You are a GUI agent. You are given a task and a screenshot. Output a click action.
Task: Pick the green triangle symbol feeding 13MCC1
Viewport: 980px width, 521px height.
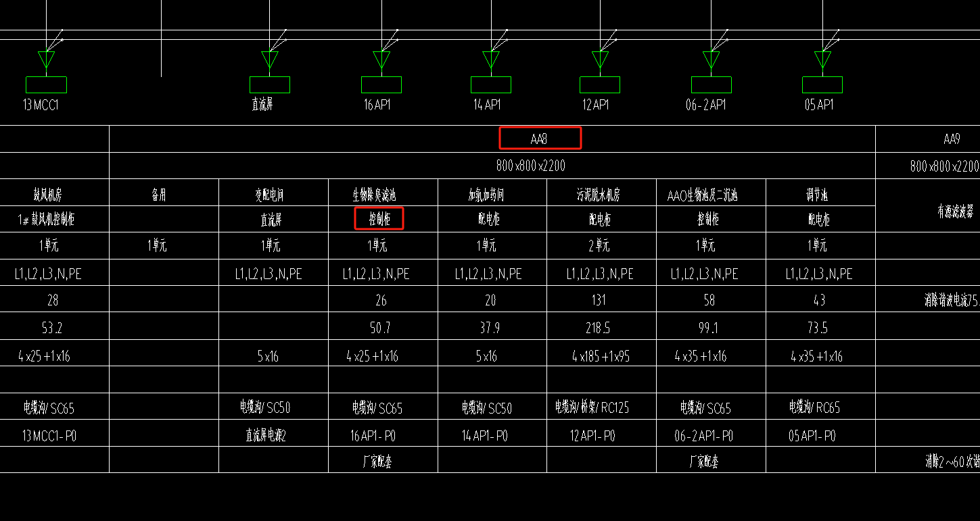tap(46, 59)
